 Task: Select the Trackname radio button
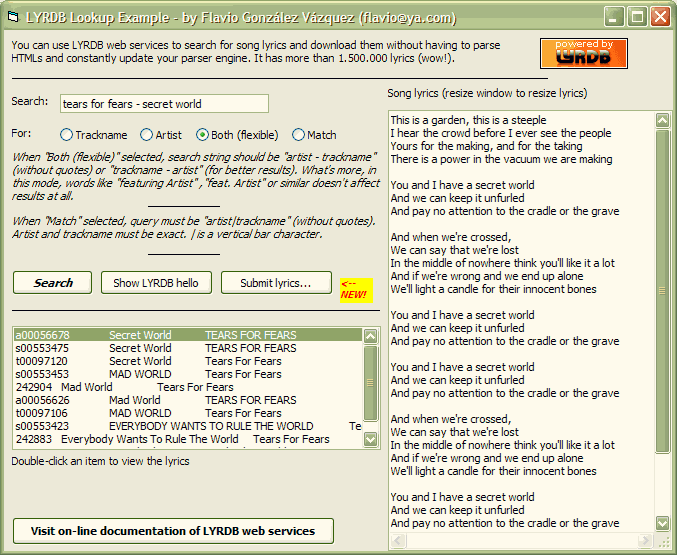(67, 135)
